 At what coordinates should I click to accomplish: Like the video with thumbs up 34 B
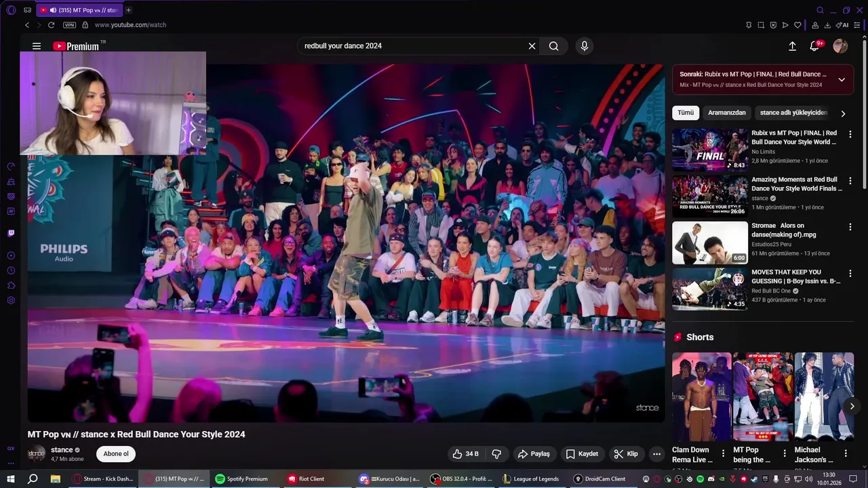(465, 454)
